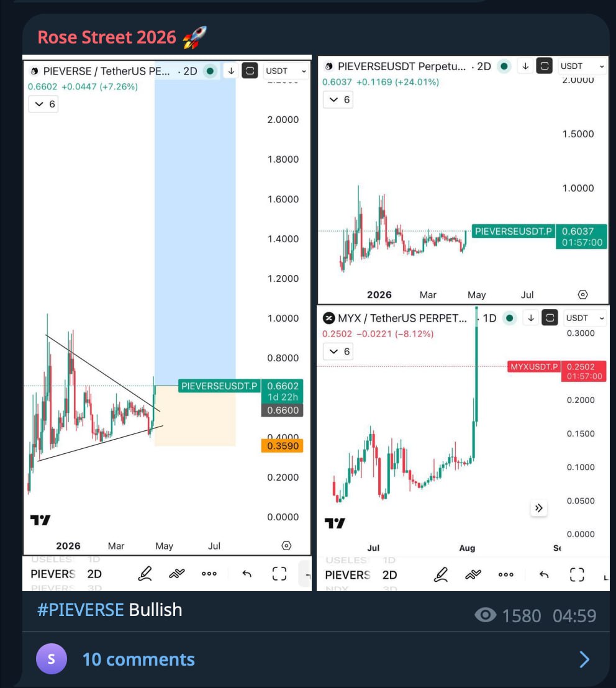
Task: Open three-dots more menu in left bottom toolbar
Action: click(x=209, y=574)
